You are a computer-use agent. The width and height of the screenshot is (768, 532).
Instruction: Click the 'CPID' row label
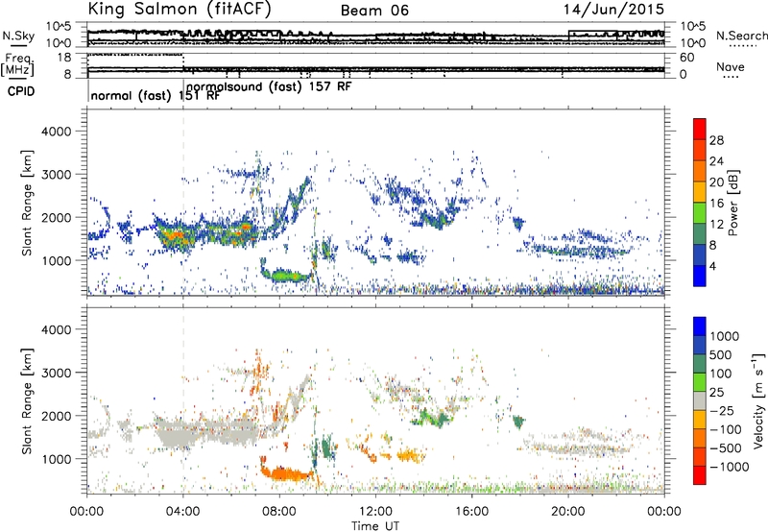pyautogui.click(x=21, y=91)
